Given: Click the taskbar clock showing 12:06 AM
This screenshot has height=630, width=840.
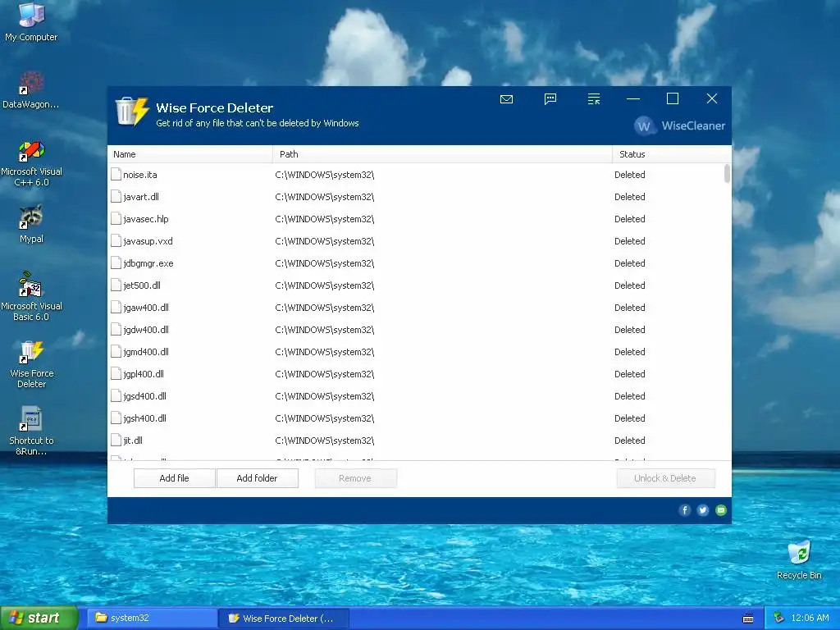Looking at the screenshot, I should click(x=810, y=618).
